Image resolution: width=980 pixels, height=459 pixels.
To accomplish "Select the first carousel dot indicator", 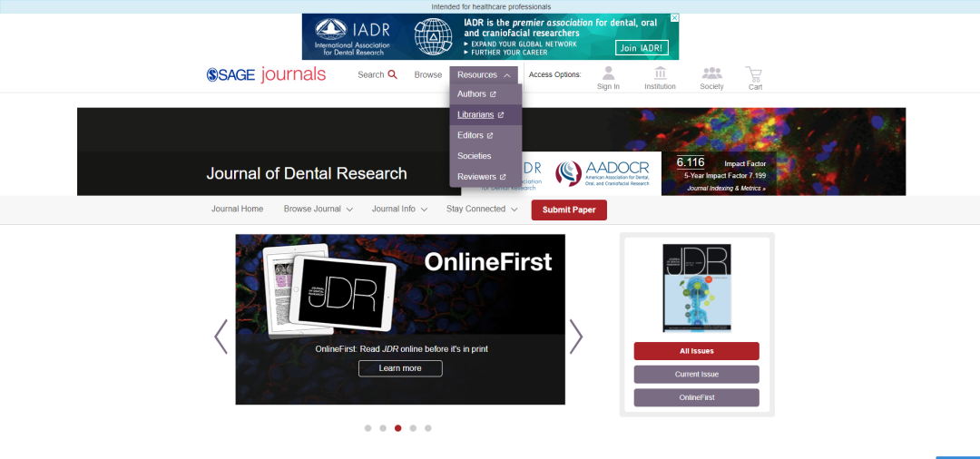I will (367, 427).
